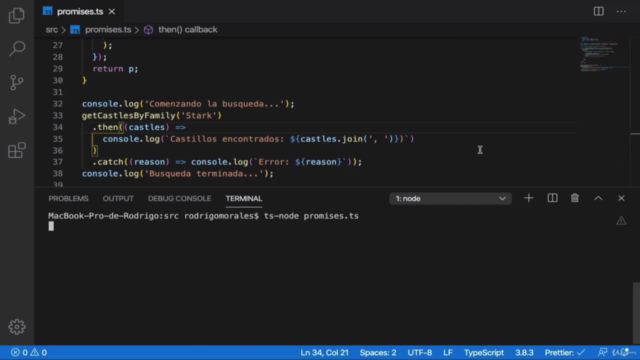Click line number 37 in gutter

click(x=58, y=162)
